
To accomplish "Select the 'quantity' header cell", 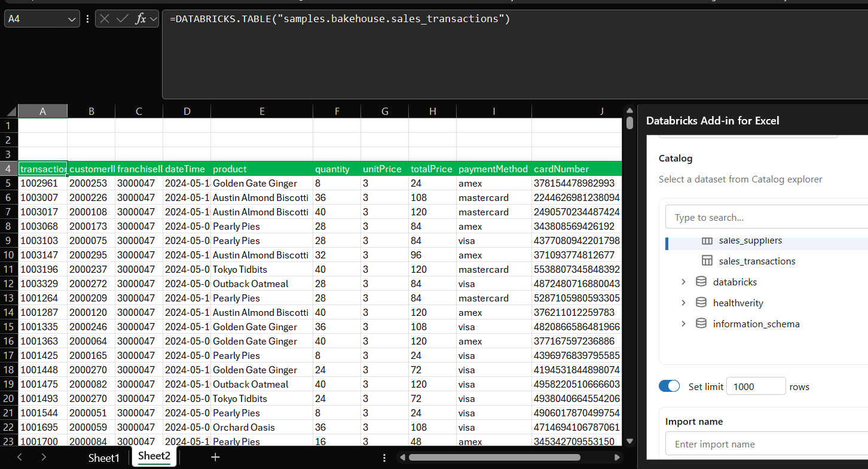I will [x=337, y=169].
